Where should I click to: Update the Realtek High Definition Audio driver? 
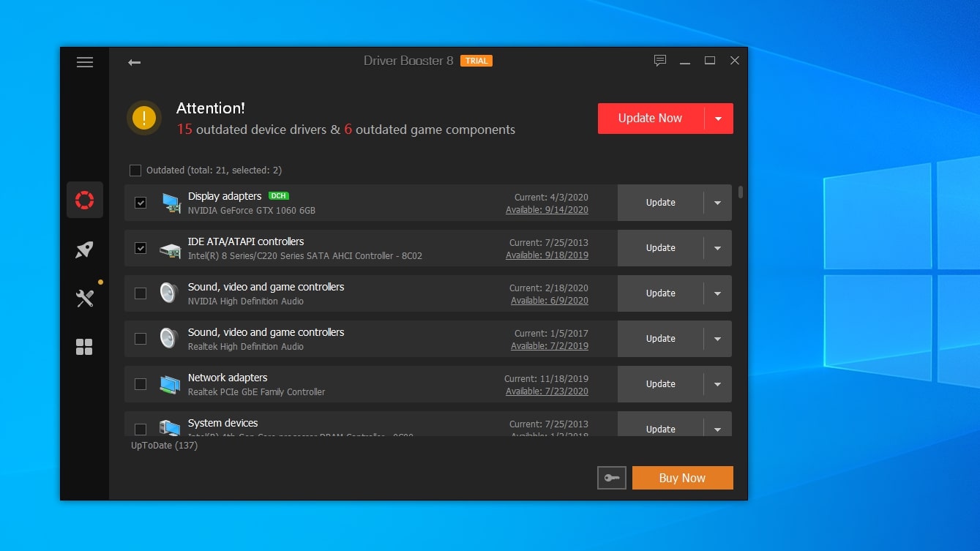point(661,339)
